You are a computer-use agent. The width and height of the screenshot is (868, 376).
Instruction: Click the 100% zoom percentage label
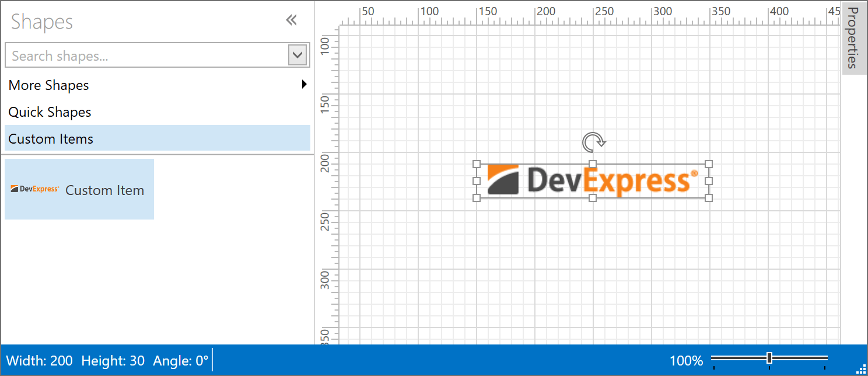685,360
